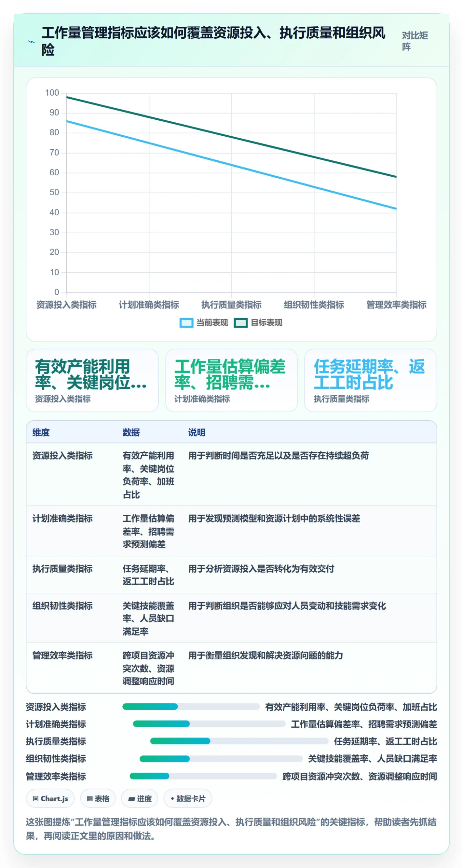Image resolution: width=463 pixels, height=868 pixels.
Task: Toggle the 目标表现 legend swatch
Action: click(240, 322)
